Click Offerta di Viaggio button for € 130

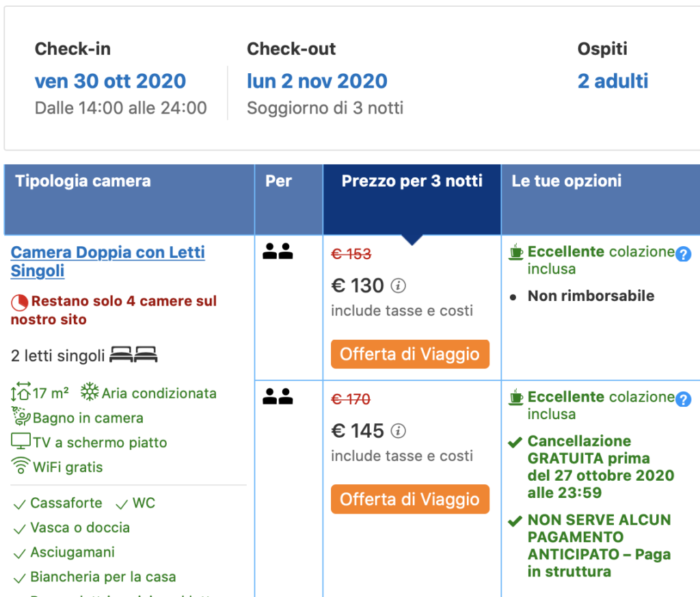click(410, 354)
